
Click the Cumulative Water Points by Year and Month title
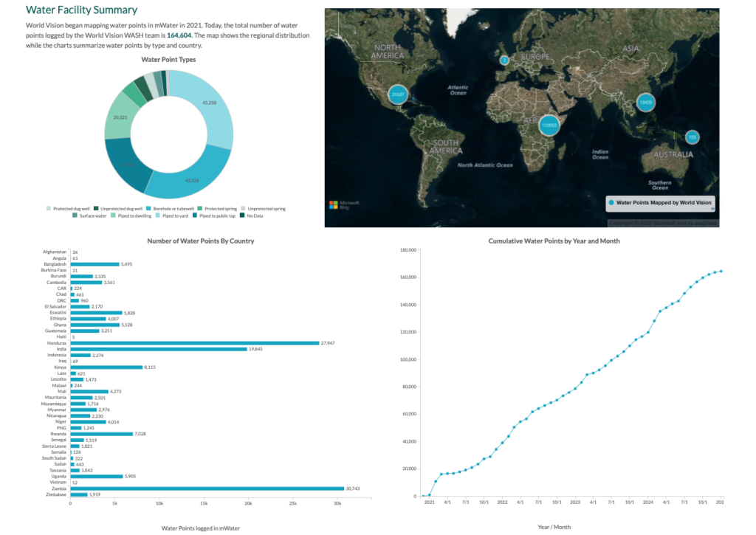(554, 241)
